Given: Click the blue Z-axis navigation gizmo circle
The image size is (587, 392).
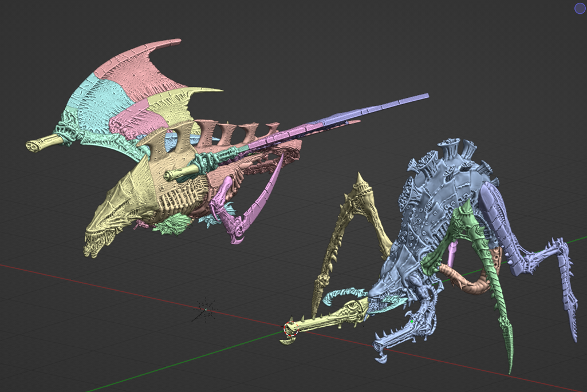Looking at the screenshot, I should (x=580, y=9).
